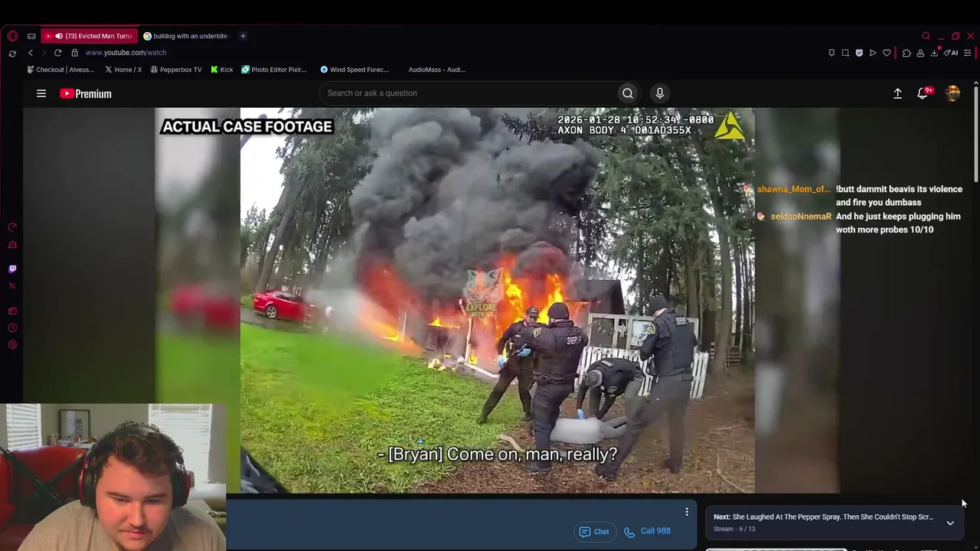Open the Photo Editor Pixlr bookmark
This screenshot has height=551, width=980.
[x=274, y=70]
